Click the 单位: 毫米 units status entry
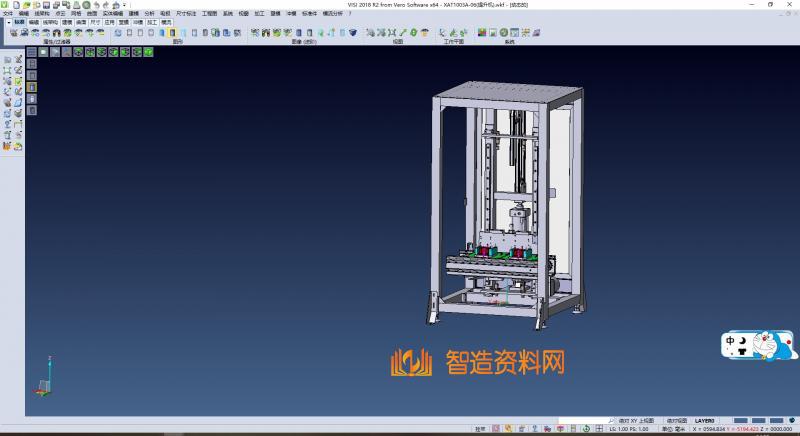 [x=673, y=429]
